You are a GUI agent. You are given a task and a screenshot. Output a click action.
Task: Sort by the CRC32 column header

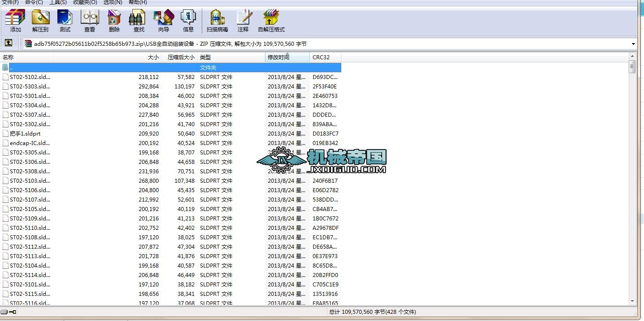[326, 57]
